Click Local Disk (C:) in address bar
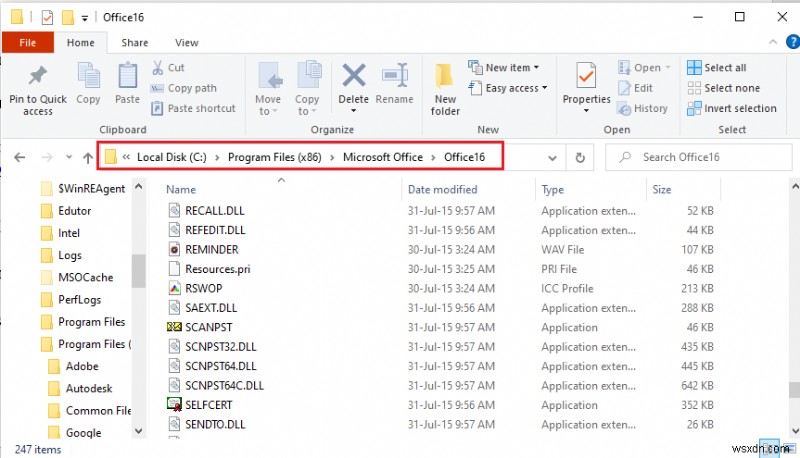The height and width of the screenshot is (458, 800). [x=171, y=157]
